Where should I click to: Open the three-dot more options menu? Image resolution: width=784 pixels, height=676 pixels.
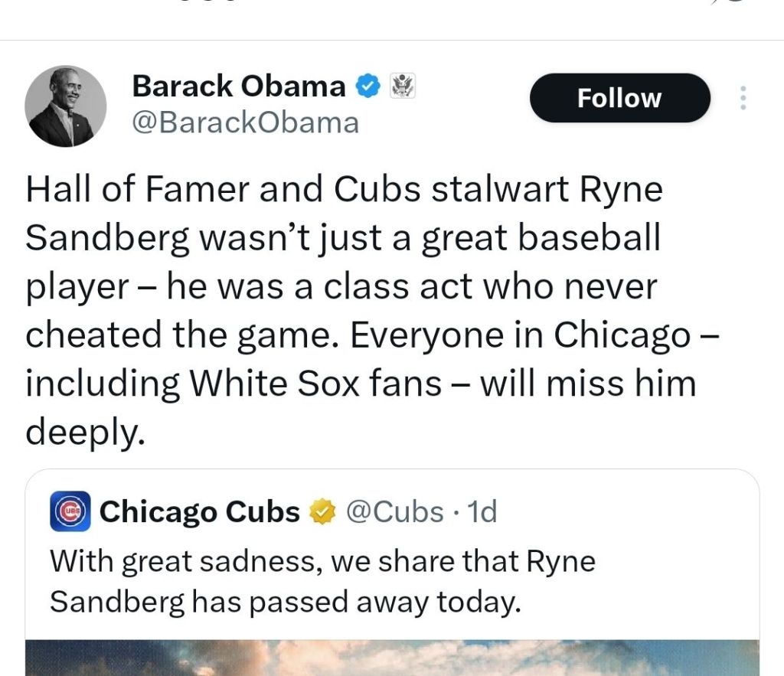click(741, 98)
